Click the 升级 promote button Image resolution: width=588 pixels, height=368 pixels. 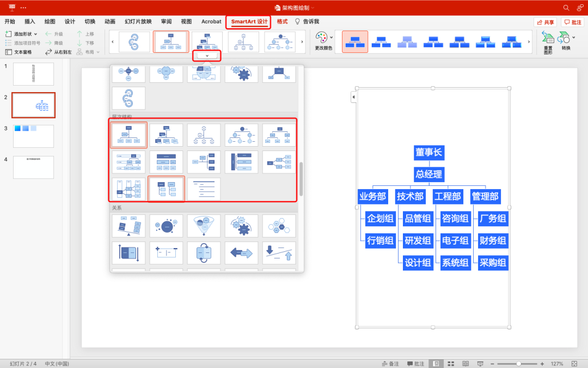coord(54,34)
